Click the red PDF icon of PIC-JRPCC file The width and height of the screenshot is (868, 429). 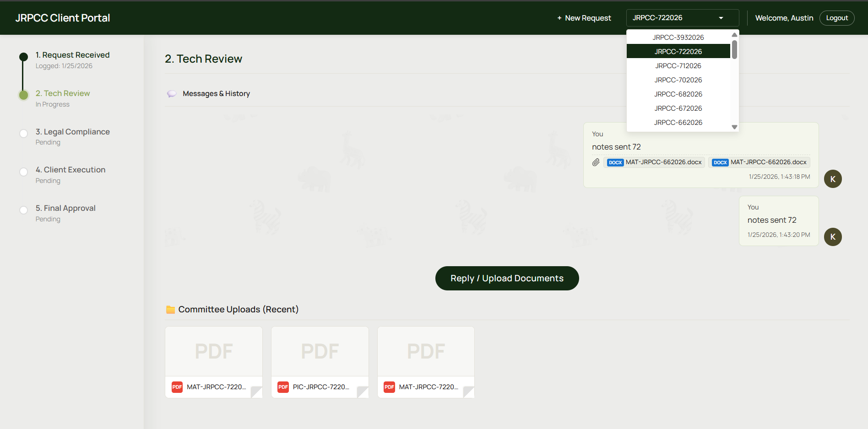click(283, 387)
